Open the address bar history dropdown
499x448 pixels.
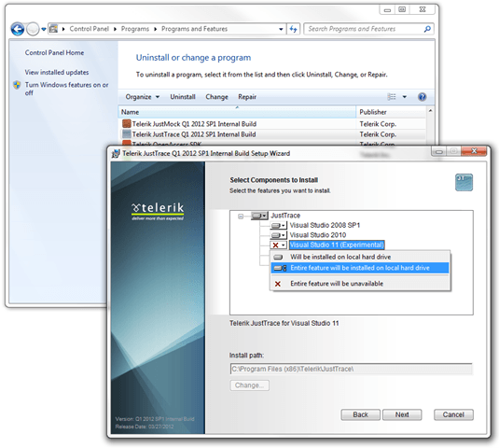281,29
